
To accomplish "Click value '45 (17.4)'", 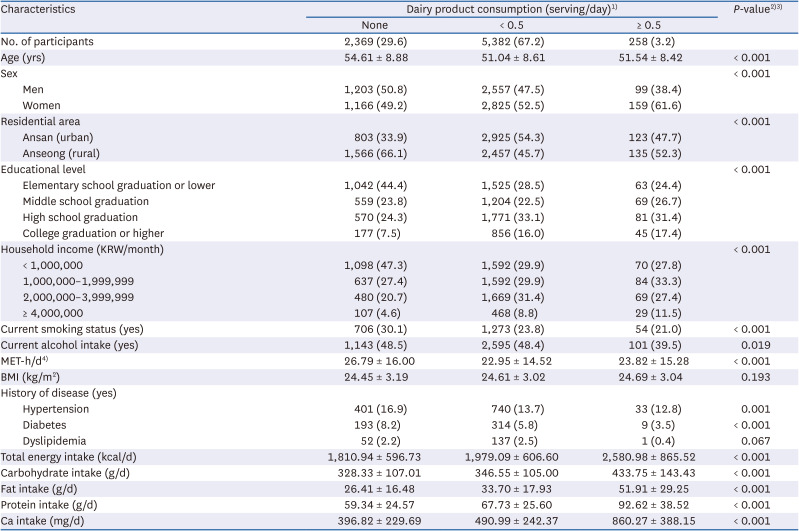I will 658,233.
